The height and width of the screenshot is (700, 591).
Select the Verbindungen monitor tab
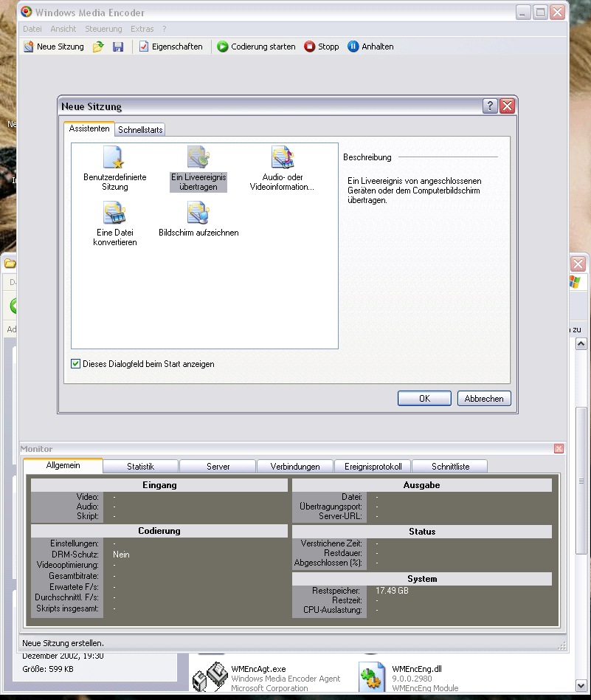[295, 467]
